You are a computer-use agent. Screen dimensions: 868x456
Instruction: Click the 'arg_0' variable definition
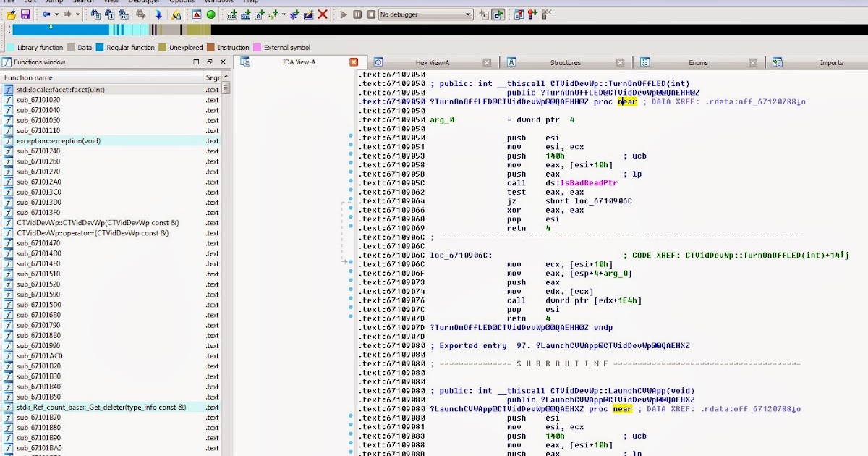point(441,120)
